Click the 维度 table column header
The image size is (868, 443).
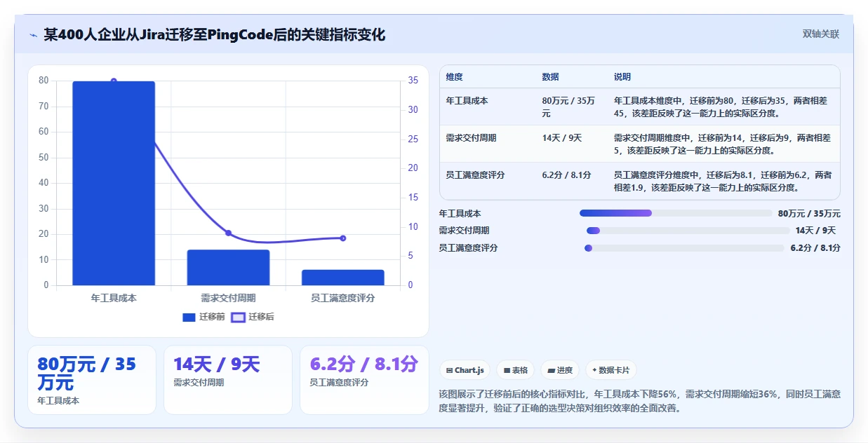pos(455,77)
